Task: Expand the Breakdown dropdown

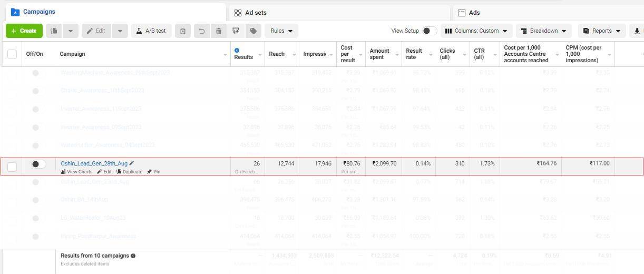Action: coord(544,31)
